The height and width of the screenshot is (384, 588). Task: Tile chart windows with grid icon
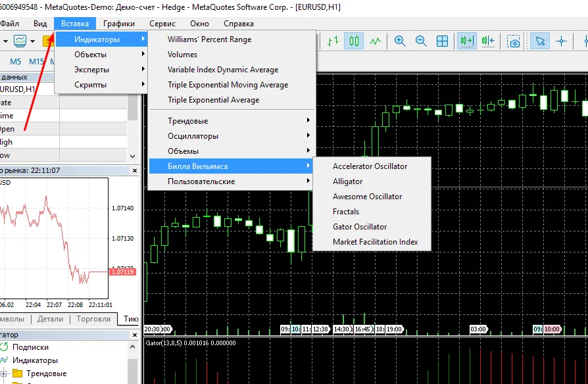(x=443, y=41)
